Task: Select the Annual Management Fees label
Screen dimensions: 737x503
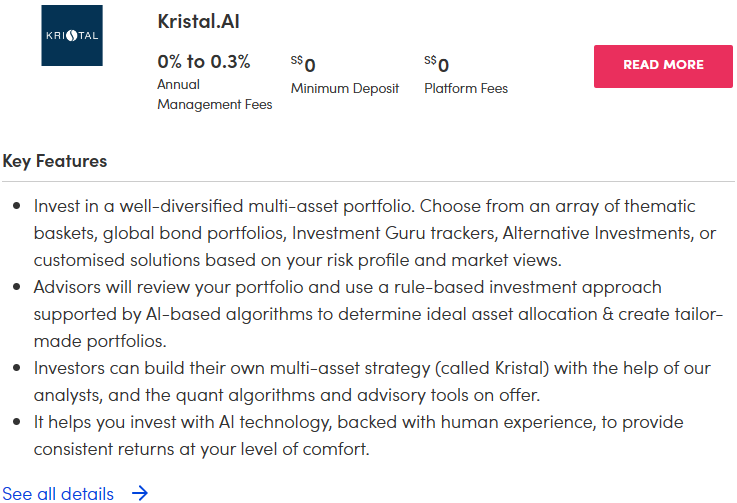Action: 214,95
